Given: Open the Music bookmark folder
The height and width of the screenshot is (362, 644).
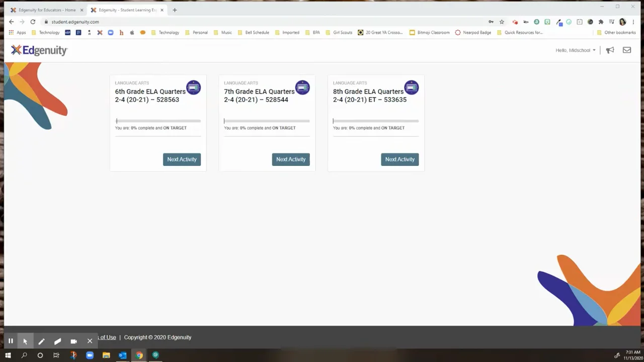Looking at the screenshot, I should pos(222,33).
